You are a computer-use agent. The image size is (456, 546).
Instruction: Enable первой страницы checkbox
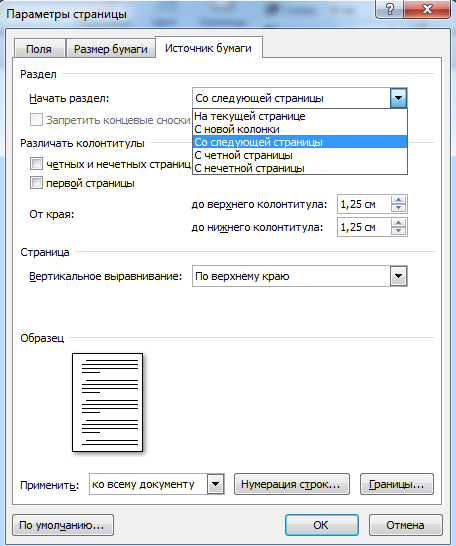(37, 183)
